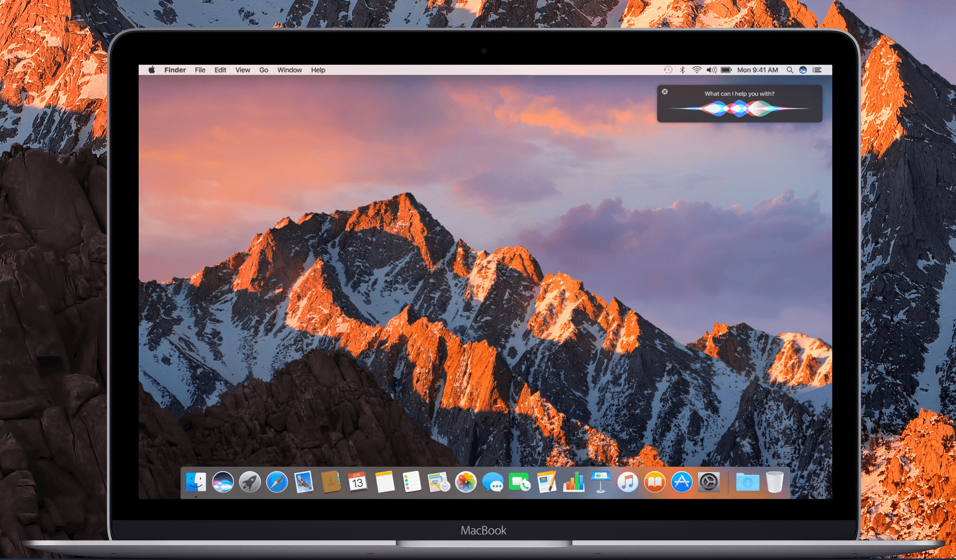Open the Photos app icon
This screenshot has height=560, width=956.
466,482
